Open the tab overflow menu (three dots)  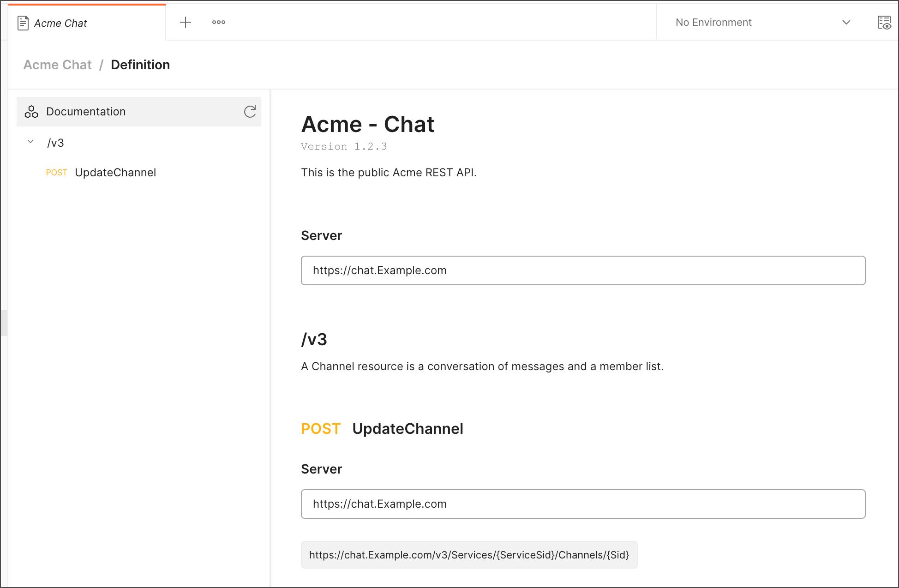[x=218, y=22]
